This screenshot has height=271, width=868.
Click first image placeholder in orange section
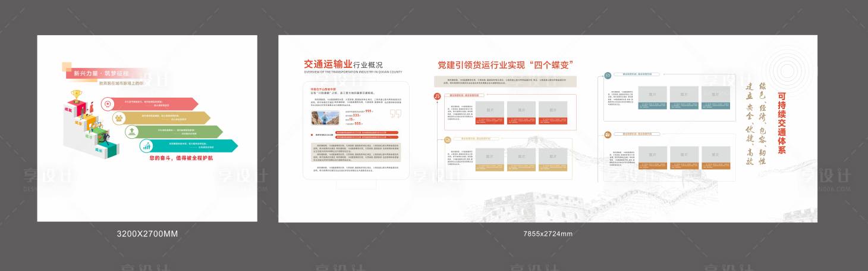653,154
